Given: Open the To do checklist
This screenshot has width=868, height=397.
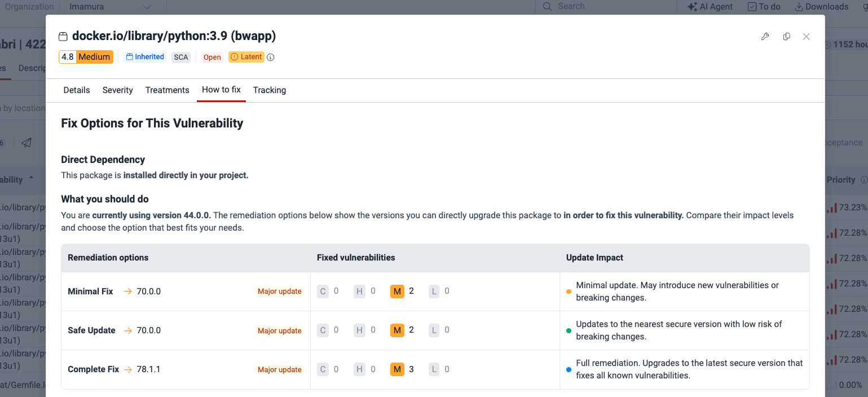Looking at the screenshot, I should click(x=764, y=7).
